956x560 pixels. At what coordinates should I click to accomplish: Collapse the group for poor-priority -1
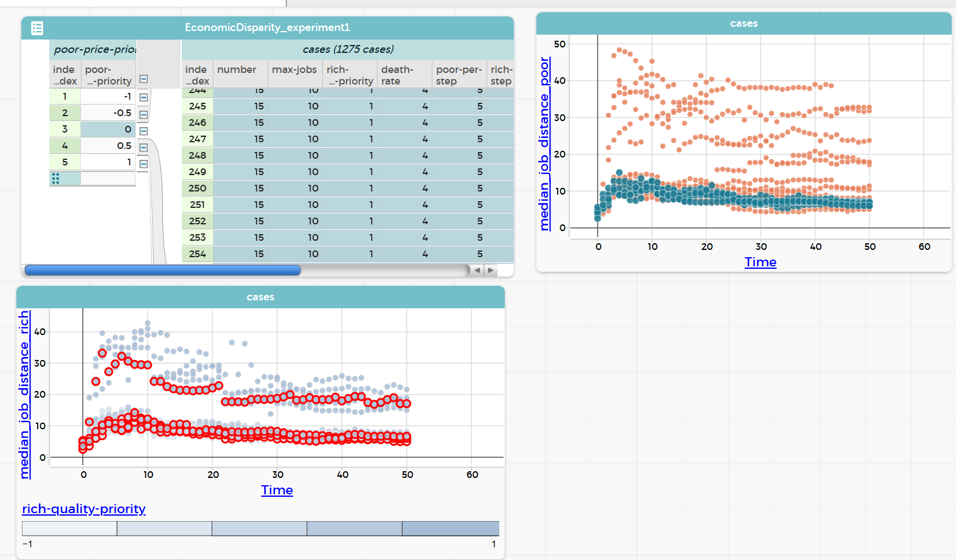click(x=144, y=97)
